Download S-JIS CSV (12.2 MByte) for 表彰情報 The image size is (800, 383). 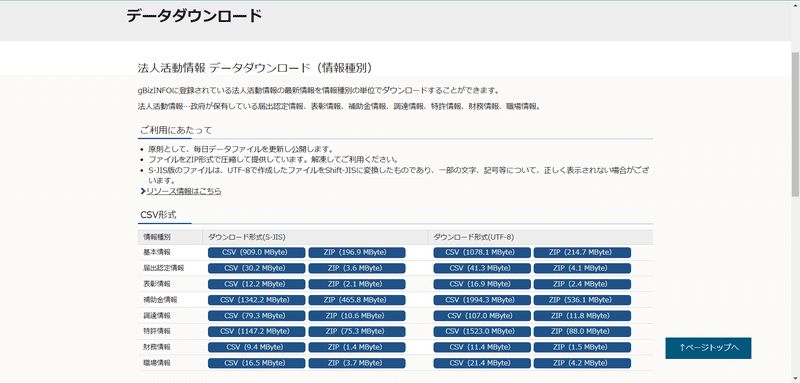256,284
